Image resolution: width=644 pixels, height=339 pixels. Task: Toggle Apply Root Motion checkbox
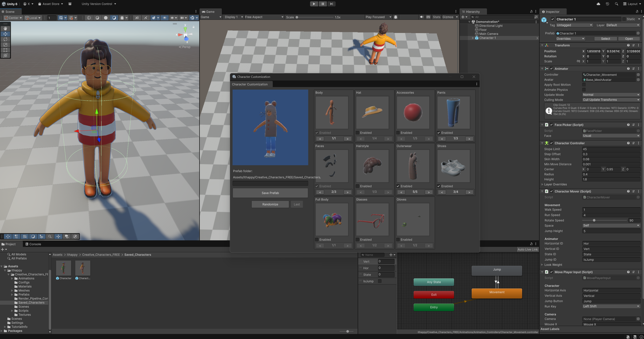pos(584,85)
